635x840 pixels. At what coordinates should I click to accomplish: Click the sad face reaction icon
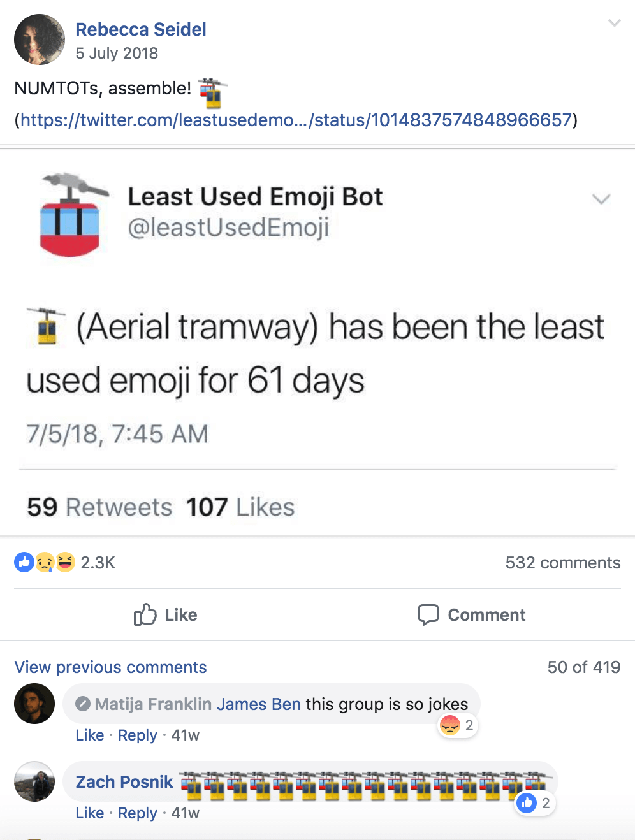45,562
